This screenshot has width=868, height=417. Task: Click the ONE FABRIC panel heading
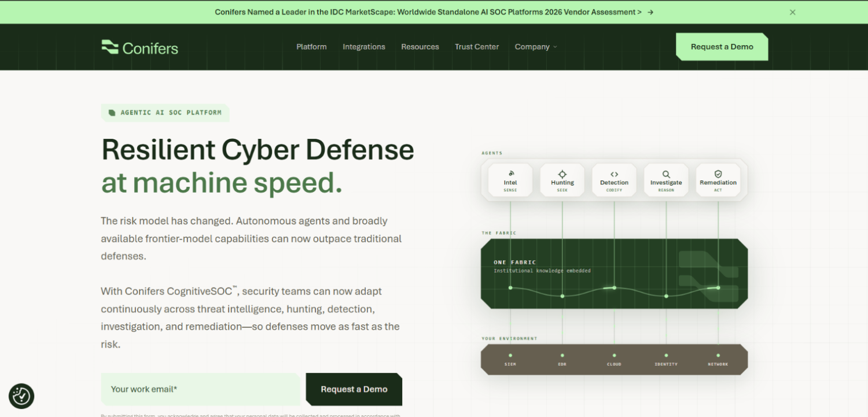(x=515, y=263)
